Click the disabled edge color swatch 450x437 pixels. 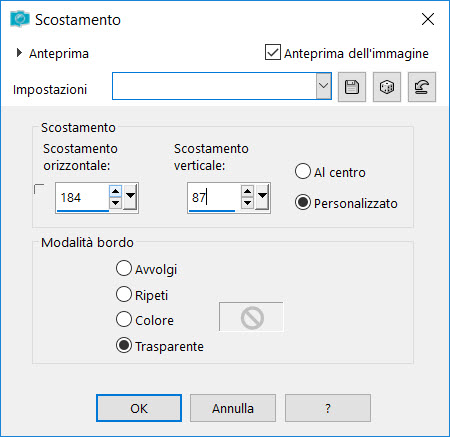click(251, 317)
